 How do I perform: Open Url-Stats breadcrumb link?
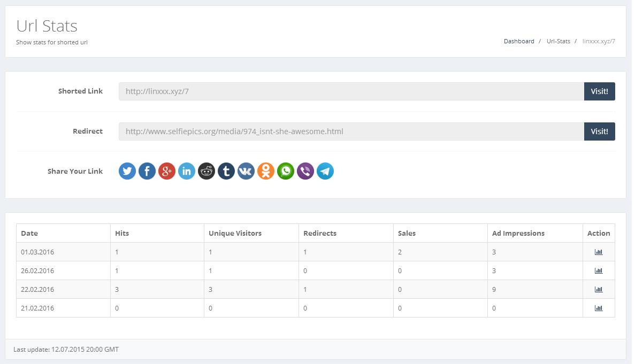pos(558,41)
